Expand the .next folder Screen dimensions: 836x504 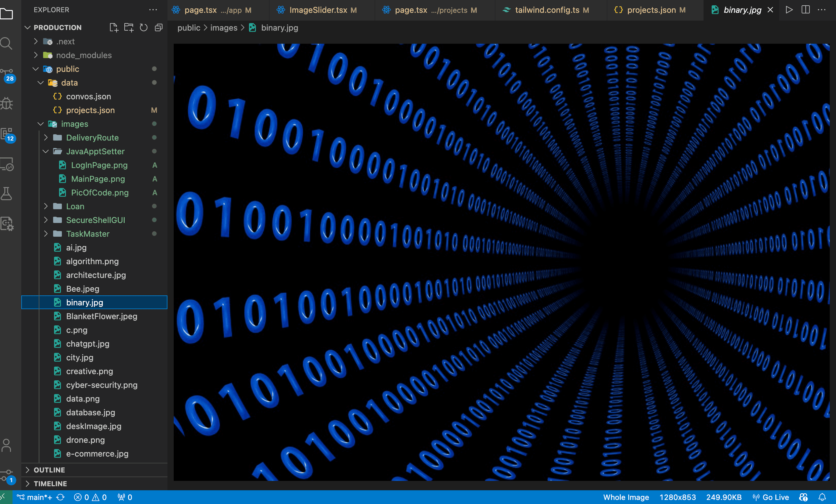pos(36,42)
